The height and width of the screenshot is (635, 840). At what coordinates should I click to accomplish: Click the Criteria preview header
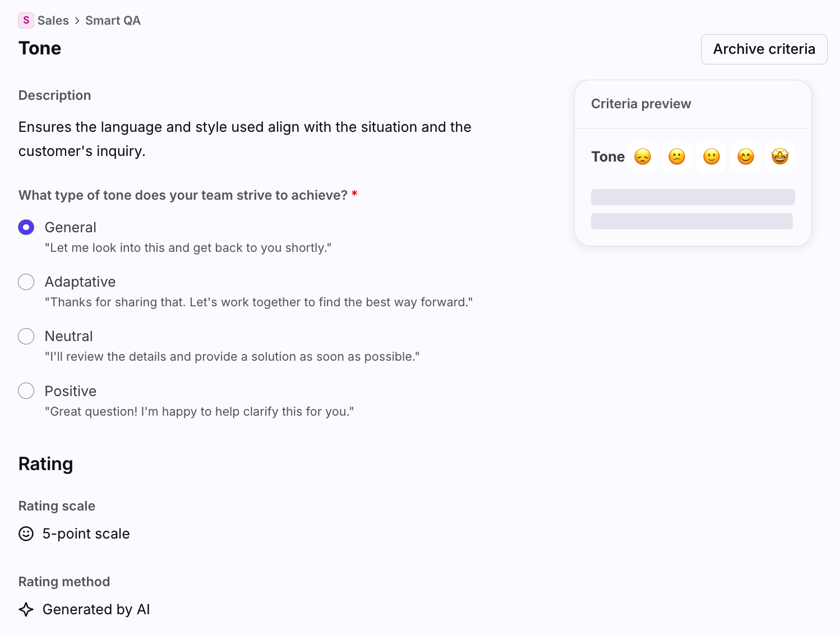(641, 104)
